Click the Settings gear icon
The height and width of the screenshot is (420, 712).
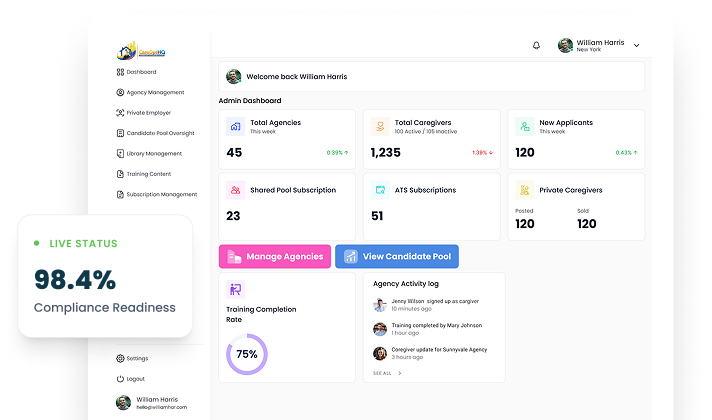[120, 358]
